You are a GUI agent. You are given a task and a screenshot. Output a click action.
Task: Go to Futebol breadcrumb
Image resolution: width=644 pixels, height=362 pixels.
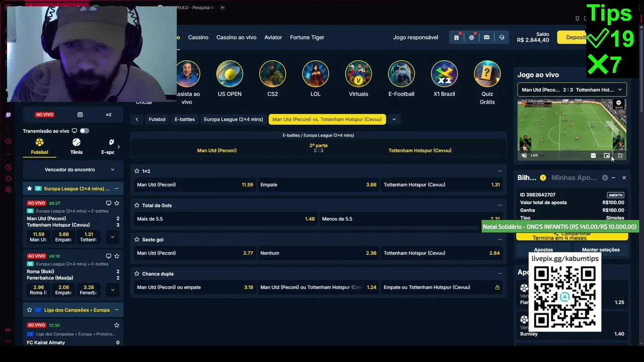pyautogui.click(x=157, y=119)
